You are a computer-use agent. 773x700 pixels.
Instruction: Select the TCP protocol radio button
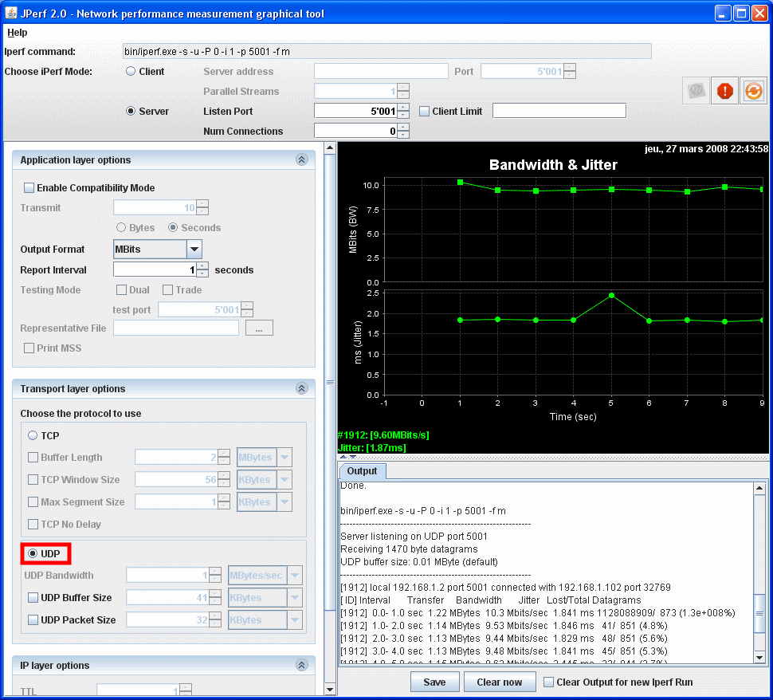33,435
